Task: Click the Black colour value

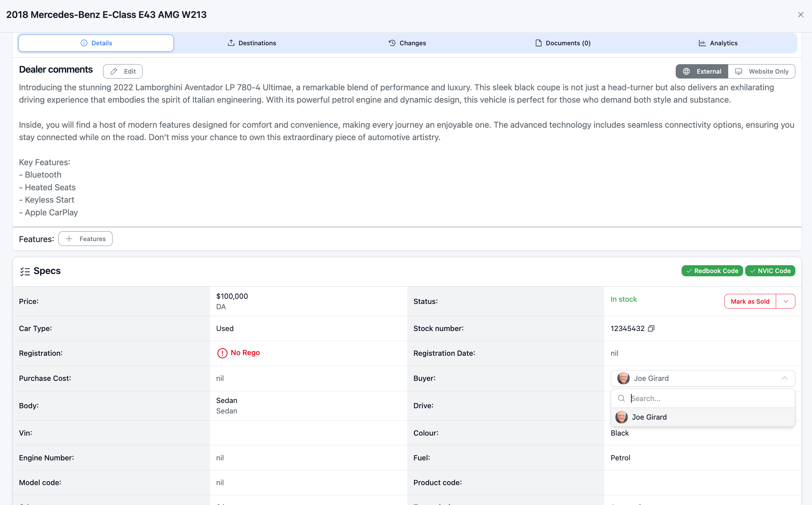Action: point(620,433)
